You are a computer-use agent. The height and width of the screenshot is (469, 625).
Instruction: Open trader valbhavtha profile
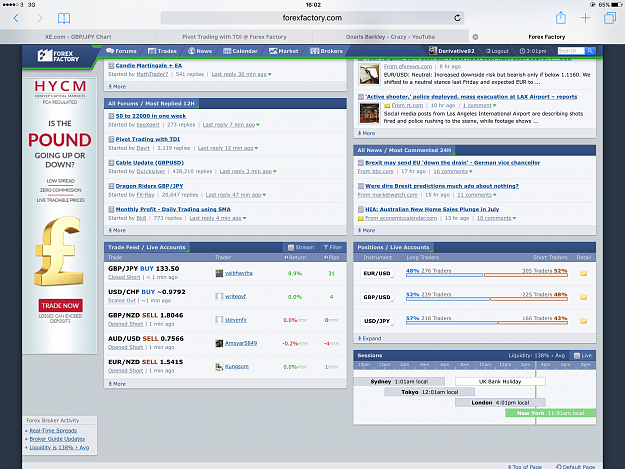[x=238, y=273]
